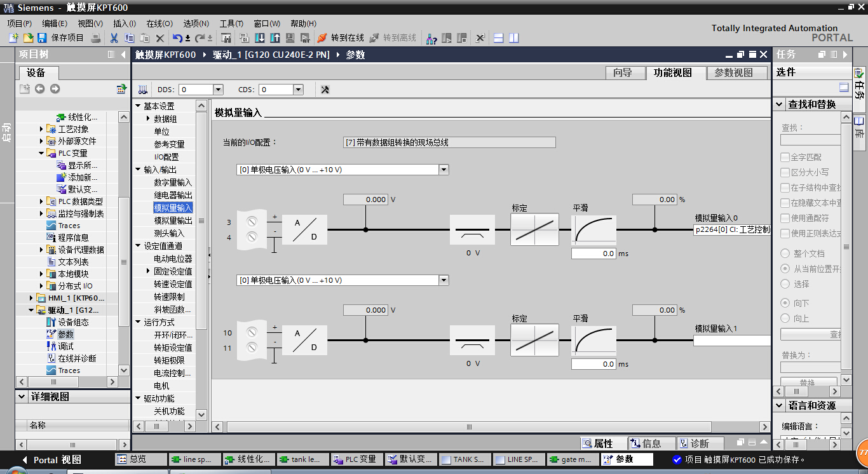Click the 转速限制 navigation entry

coord(169,297)
